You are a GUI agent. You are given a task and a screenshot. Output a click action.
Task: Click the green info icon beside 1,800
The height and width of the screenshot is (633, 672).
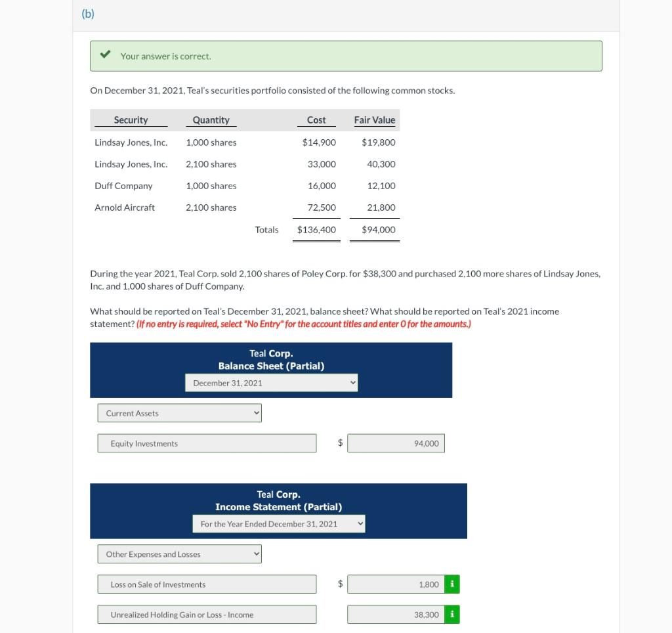(x=453, y=584)
